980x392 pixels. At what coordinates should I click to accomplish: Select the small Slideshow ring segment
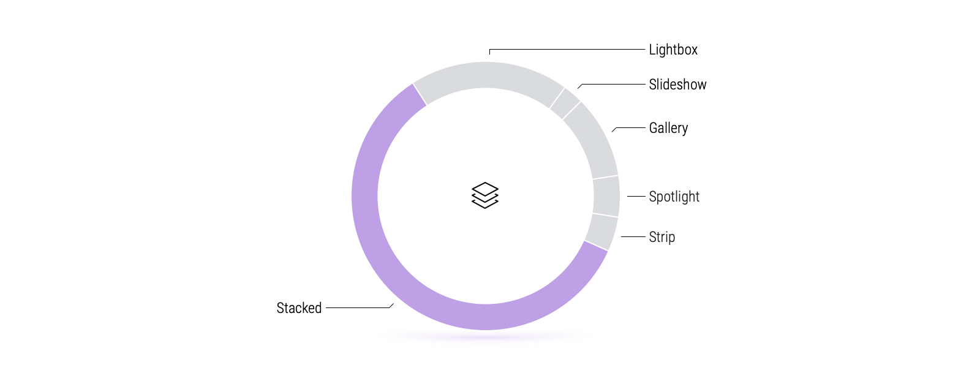565,104
